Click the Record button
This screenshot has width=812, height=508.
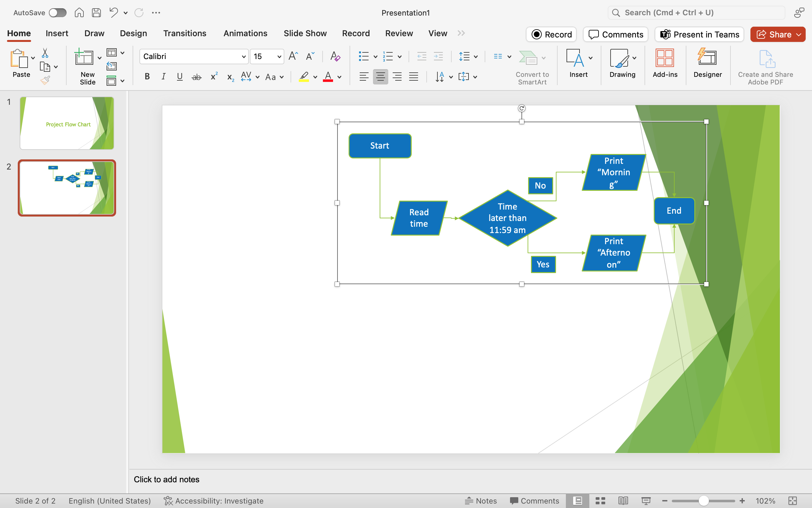(x=551, y=34)
